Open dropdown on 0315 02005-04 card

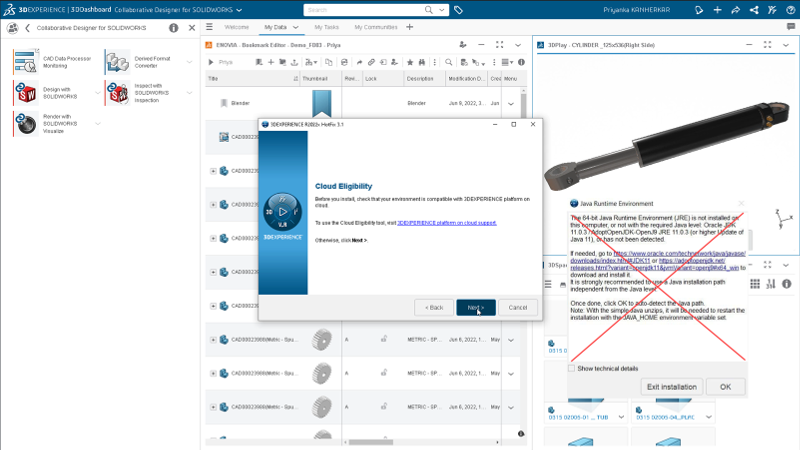tap(709, 417)
